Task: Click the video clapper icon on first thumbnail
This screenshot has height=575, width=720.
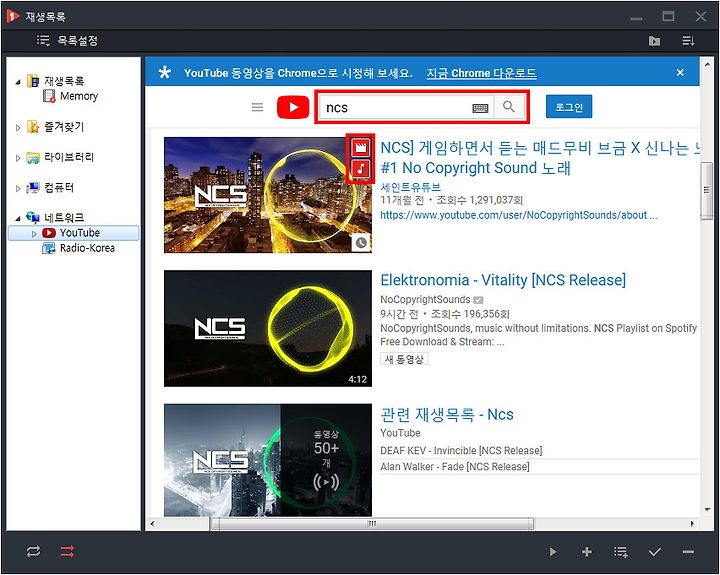Action: point(361,147)
